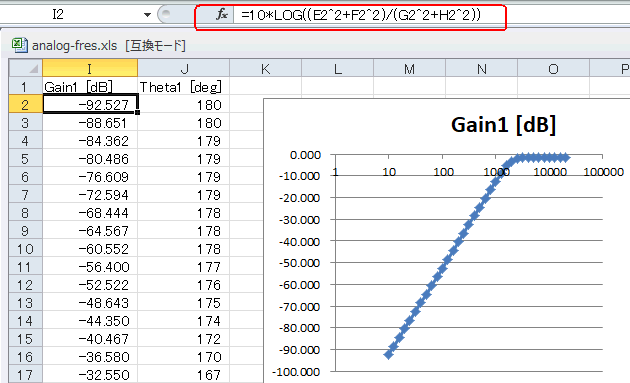This screenshot has width=630, height=383.
Task: Open the Name Box dropdown arrow
Action: point(147,15)
